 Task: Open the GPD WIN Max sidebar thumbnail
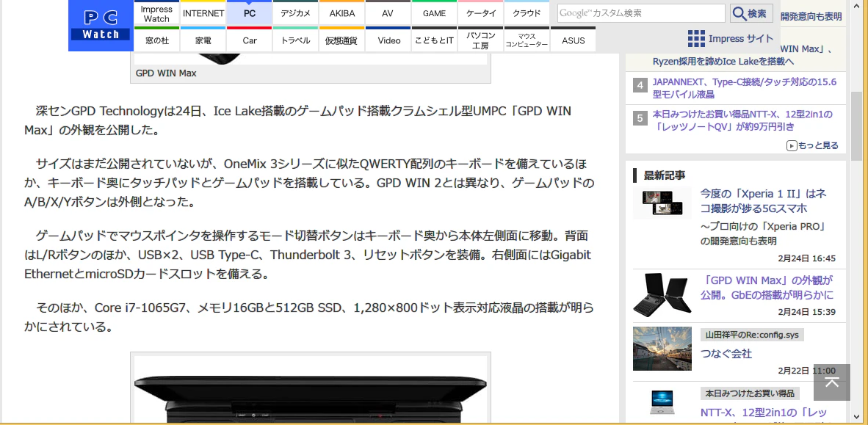click(662, 294)
